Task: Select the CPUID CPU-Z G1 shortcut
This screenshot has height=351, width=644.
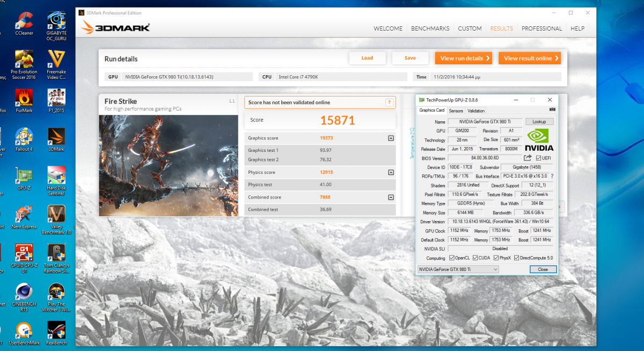Action: (x=24, y=258)
